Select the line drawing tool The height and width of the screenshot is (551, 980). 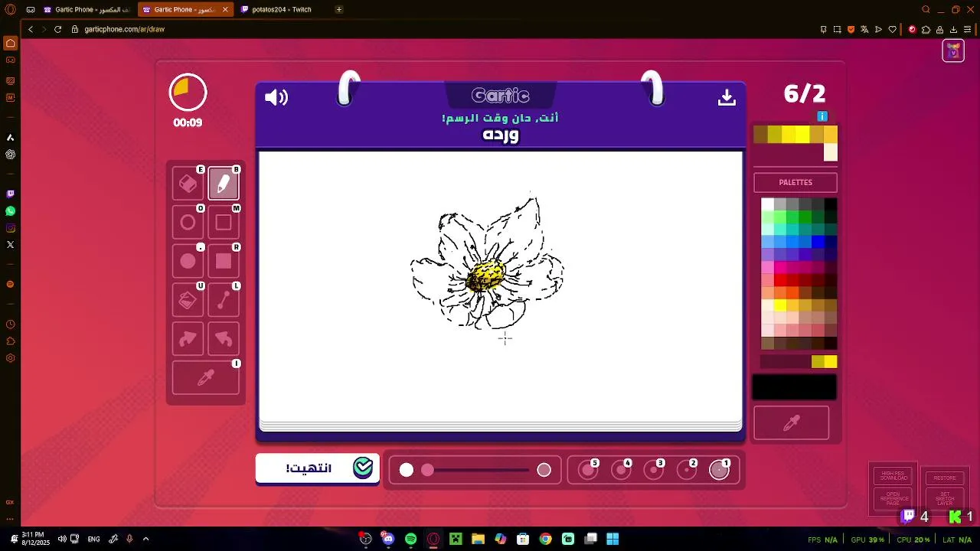point(224,301)
